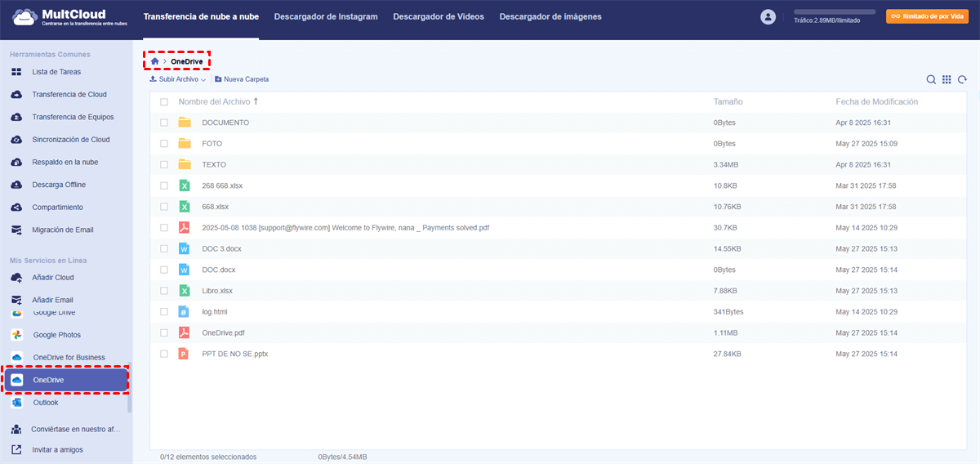Image resolution: width=980 pixels, height=464 pixels.
Task: Click the traffic usage progress bar
Action: tap(835, 12)
